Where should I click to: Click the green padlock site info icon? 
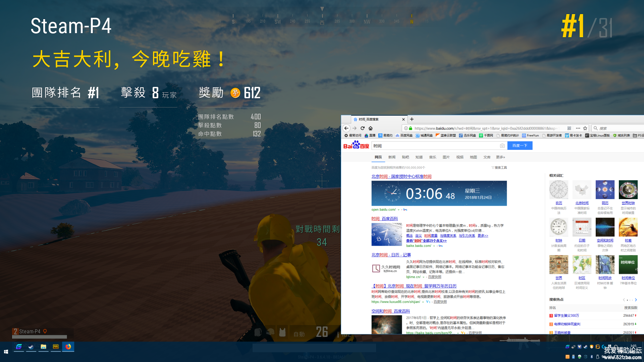[411, 128]
